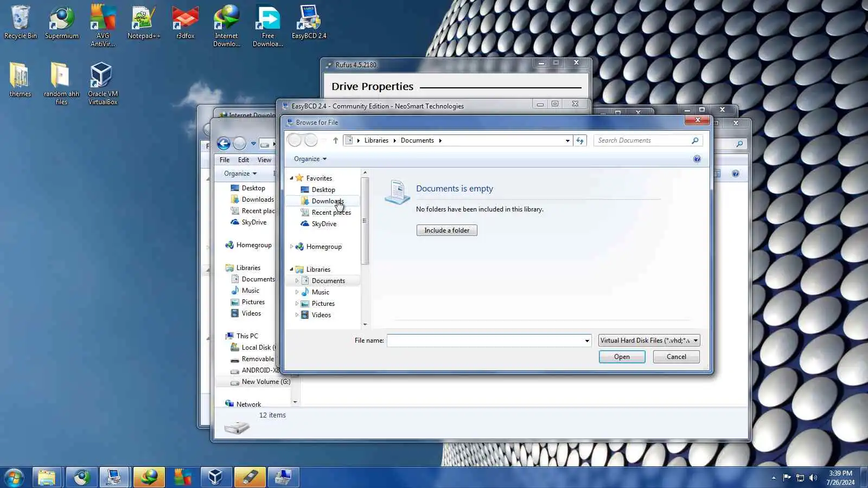Launch the AVG AntiVirus desktop shortcut
868x488 pixels.
[x=103, y=25]
